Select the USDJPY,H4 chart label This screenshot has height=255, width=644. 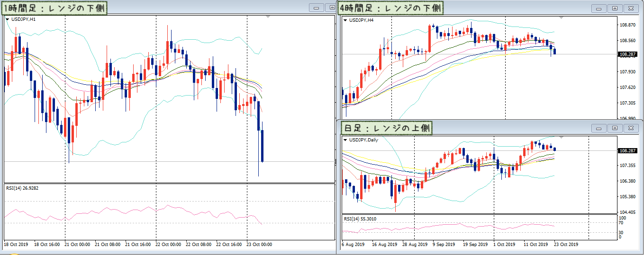362,20
